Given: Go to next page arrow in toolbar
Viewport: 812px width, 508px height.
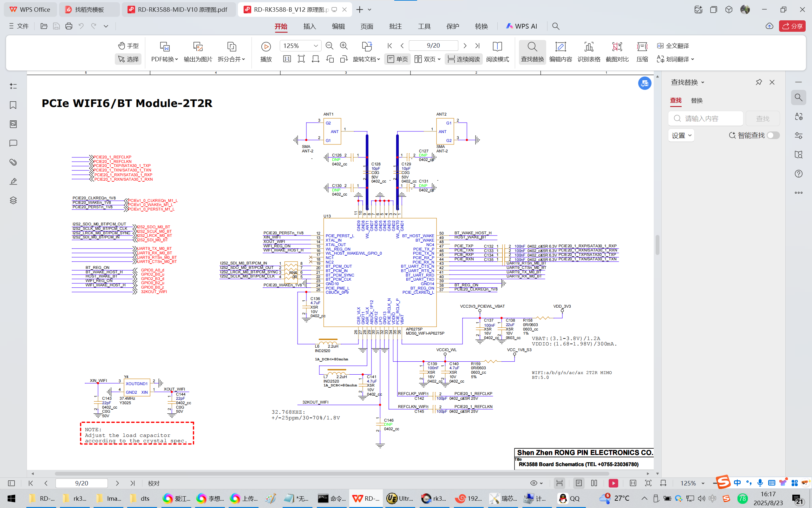Looking at the screenshot, I should [x=465, y=45].
